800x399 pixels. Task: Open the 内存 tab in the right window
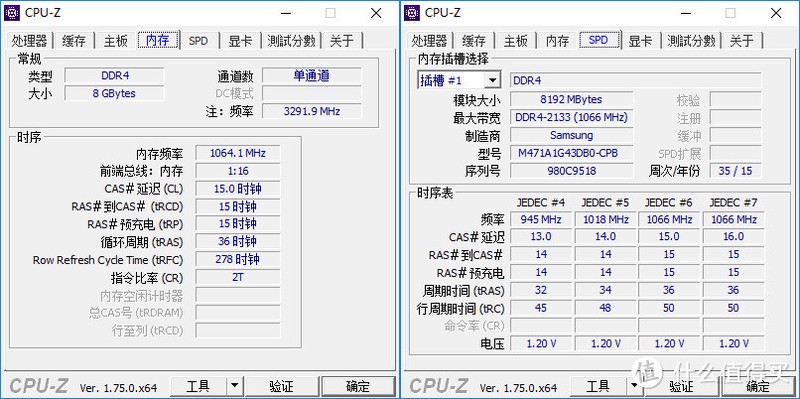click(557, 41)
